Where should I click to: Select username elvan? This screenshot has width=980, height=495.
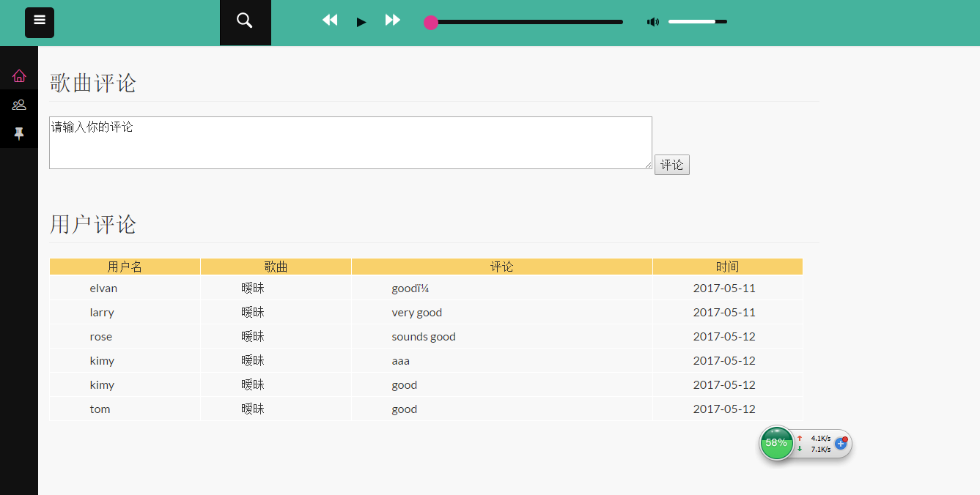(x=103, y=289)
